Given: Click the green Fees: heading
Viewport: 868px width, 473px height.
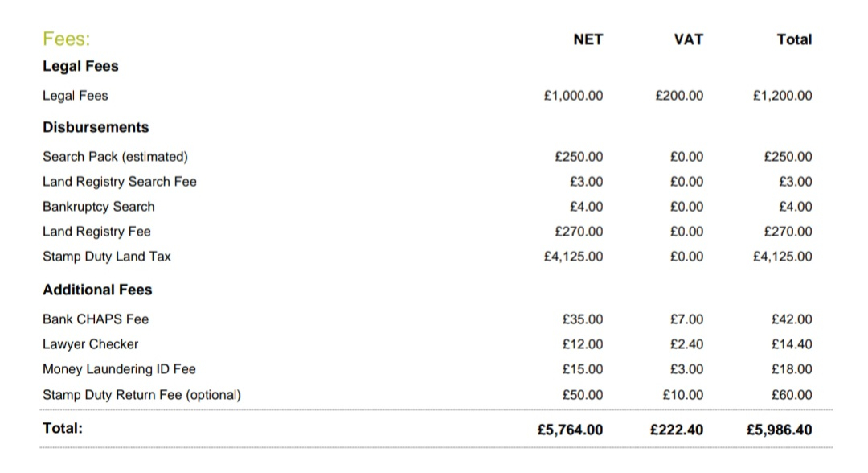Looking at the screenshot, I should coord(67,39).
